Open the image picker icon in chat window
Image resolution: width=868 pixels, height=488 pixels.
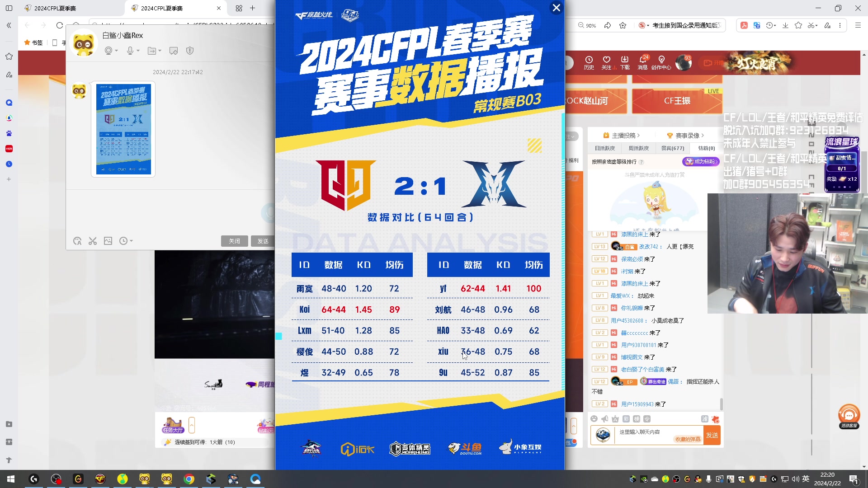108,241
